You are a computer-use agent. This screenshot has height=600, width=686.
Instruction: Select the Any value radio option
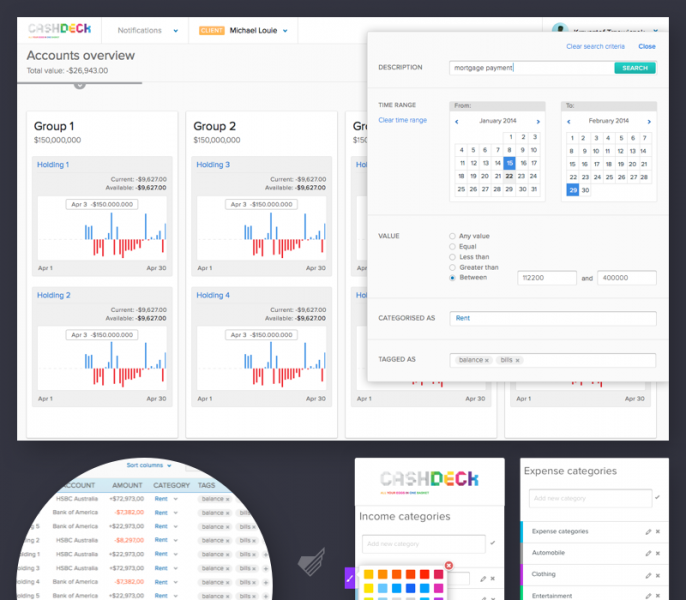tap(452, 236)
